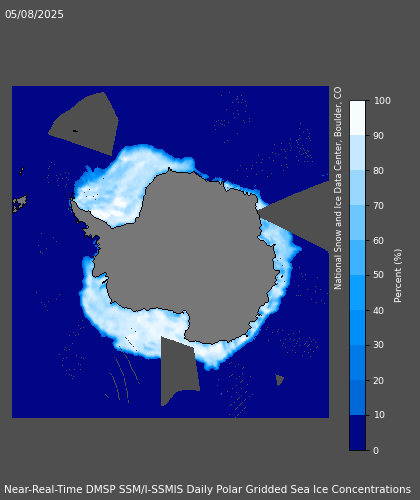This screenshot has height=500, width=420.
Task: Click the 50 percent tick on colorbar
Action: click(x=378, y=275)
